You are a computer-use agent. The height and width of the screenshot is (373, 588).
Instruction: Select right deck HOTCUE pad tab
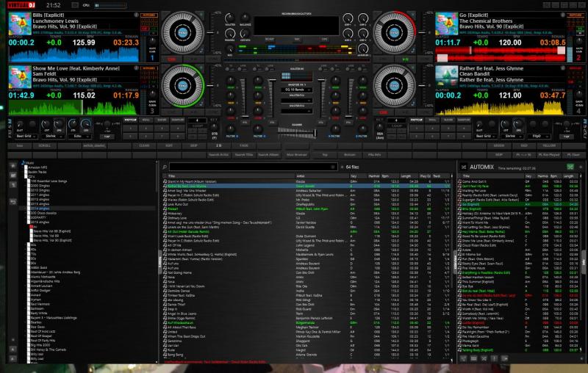click(x=416, y=120)
